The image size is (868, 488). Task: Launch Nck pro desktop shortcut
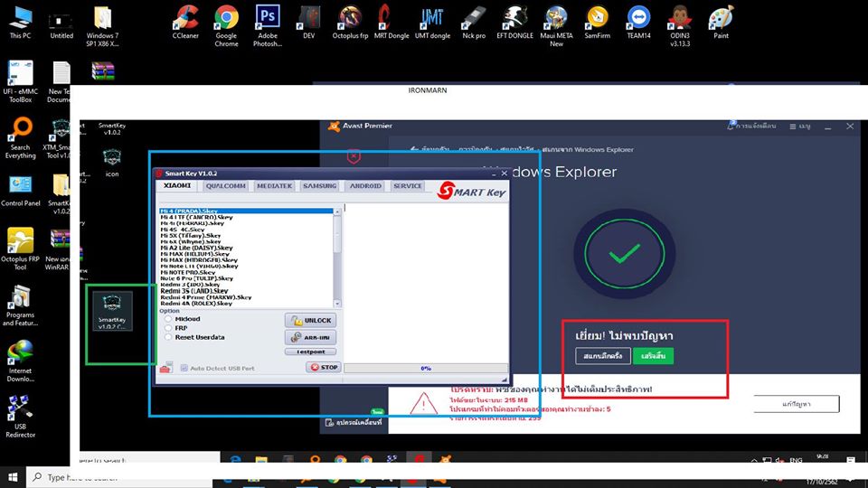[474, 22]
